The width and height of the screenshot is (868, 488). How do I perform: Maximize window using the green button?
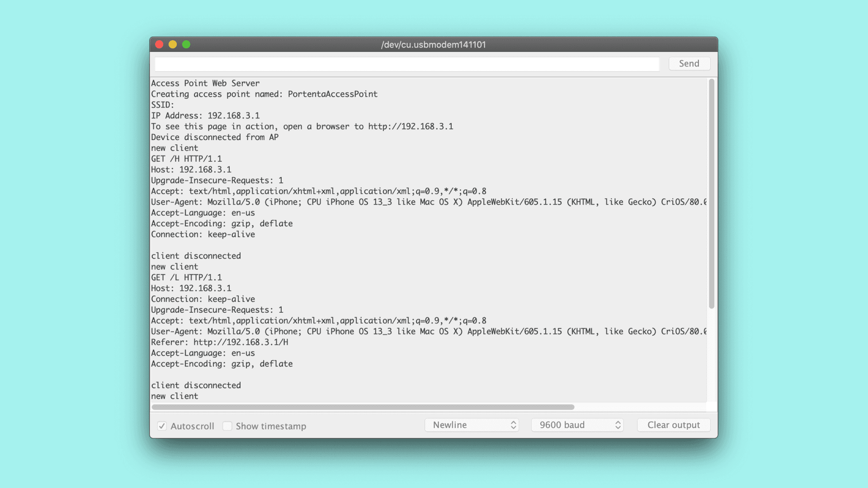(186, 44)
